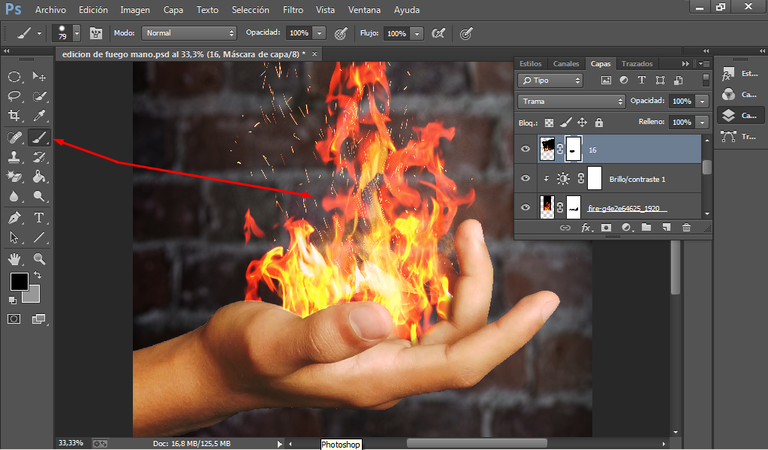768x450 pixels.
Task: Toggle smart object layer filter
Action: (x=678, y=80)
